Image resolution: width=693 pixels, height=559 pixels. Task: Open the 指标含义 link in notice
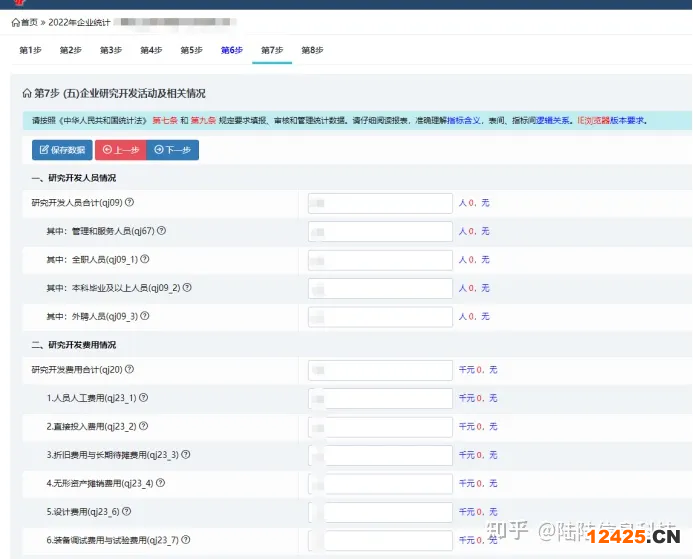coord(466,120)
